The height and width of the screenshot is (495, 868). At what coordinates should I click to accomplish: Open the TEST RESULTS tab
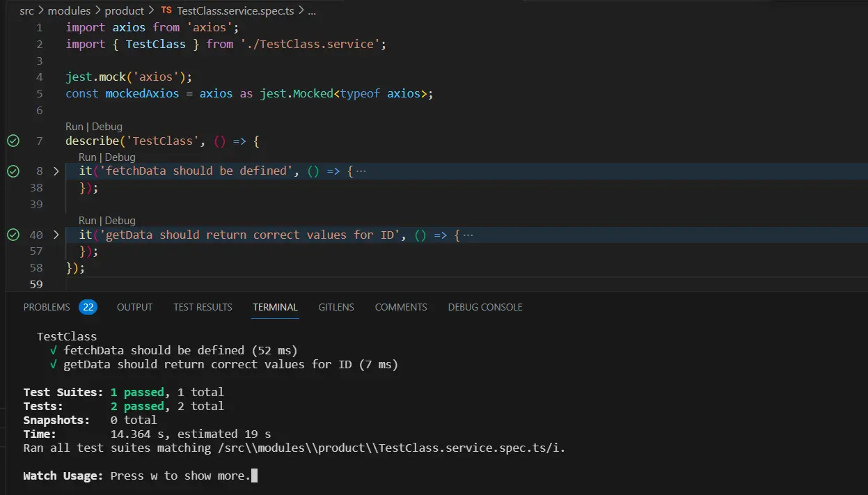203,307
